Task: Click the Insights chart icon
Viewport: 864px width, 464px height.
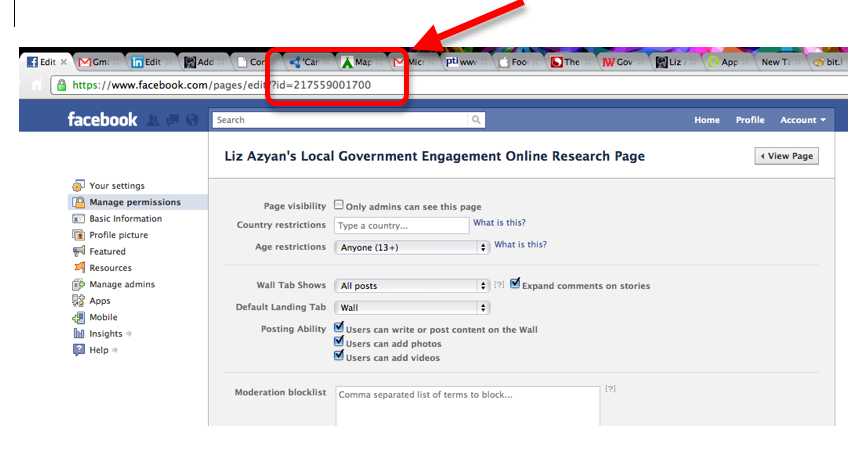Action: [x=79, y=334]
